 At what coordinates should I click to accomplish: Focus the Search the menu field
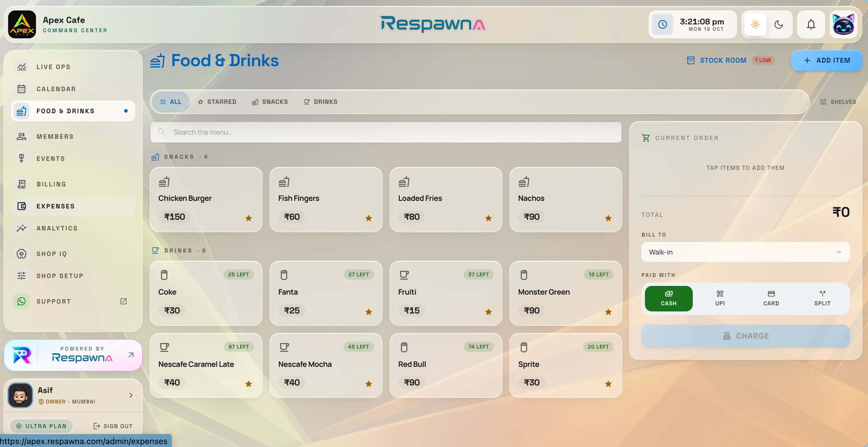[386, 132]
